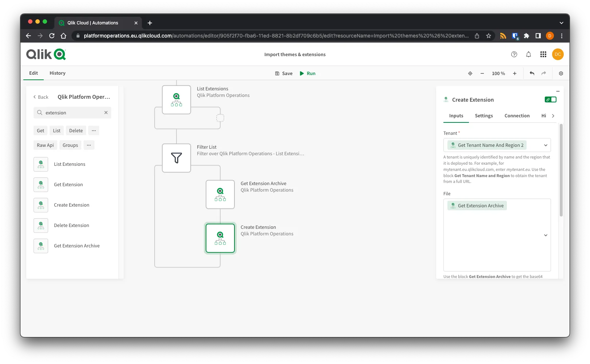Open the Get Tenant Name And Region 2 dropdown
Viewport: 590px width, 364px height.
coord(546,145)
